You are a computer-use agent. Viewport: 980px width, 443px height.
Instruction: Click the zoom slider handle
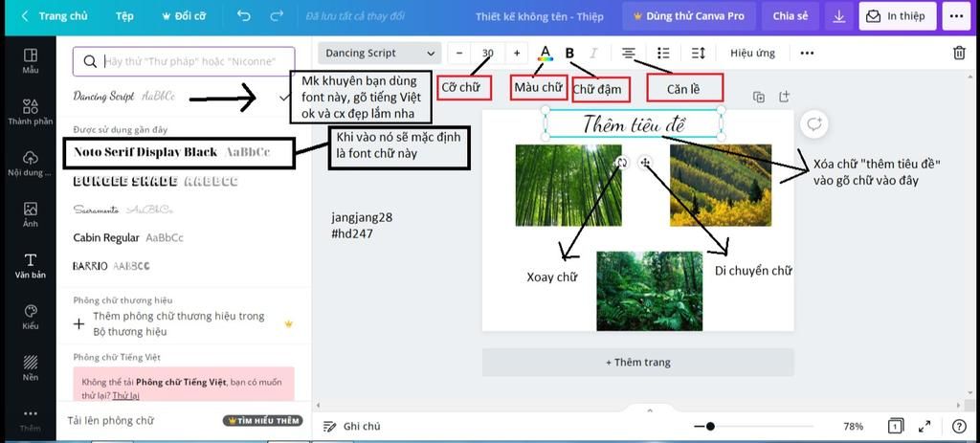tap(710, 426)
